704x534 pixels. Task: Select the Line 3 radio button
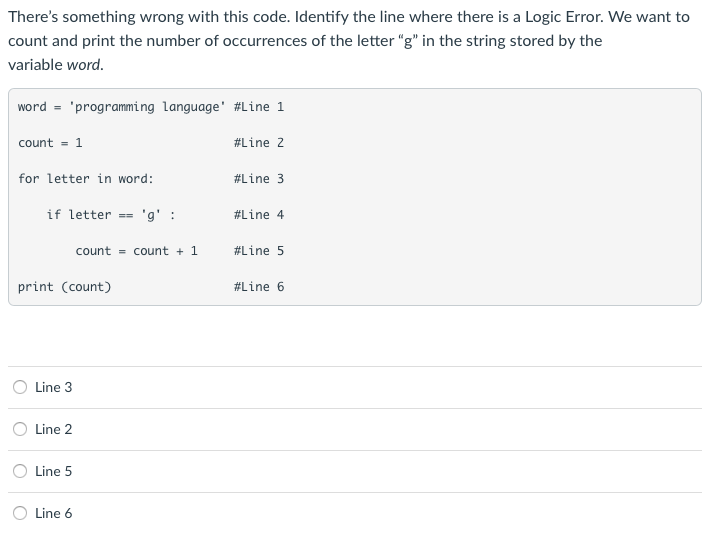click(x=20, y=387)
